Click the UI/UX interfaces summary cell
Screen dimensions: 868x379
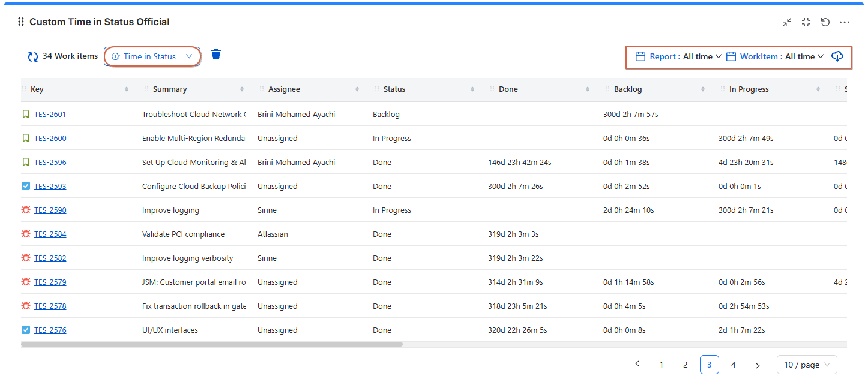click(170, 330)
